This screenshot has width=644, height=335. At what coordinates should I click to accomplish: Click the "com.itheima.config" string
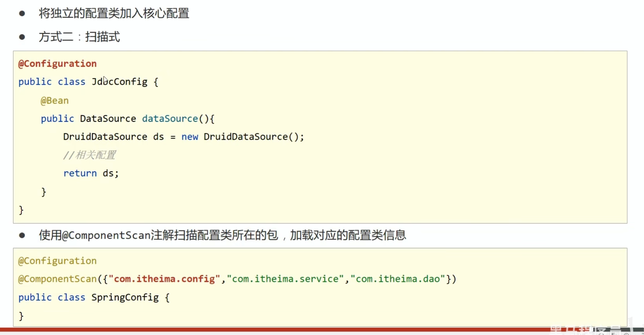164,279
